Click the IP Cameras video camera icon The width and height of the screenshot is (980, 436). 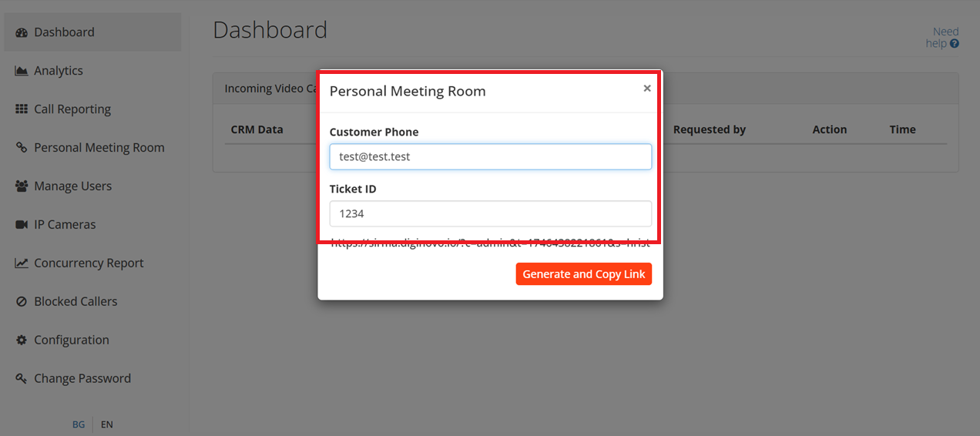click(22, 225)
